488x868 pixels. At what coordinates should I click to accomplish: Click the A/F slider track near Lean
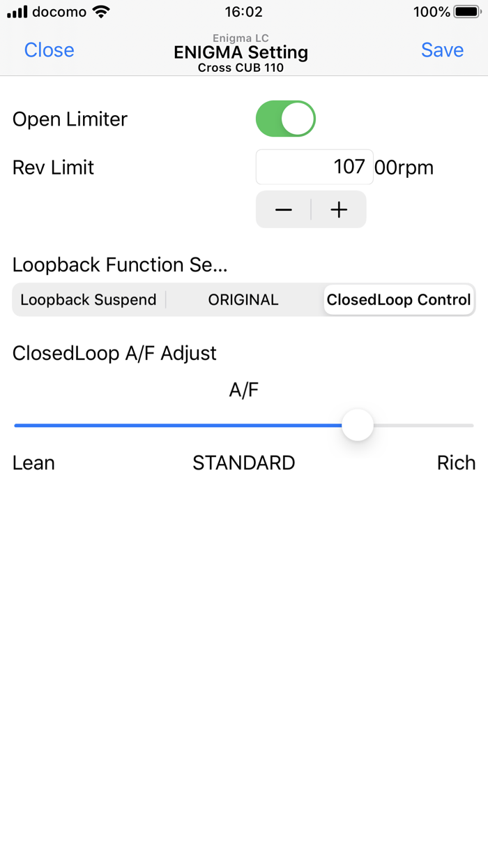(42, 425)
